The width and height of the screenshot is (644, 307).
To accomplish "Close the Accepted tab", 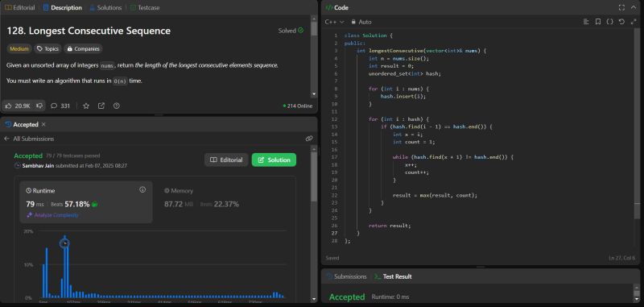I will click(x=43, y=124).
